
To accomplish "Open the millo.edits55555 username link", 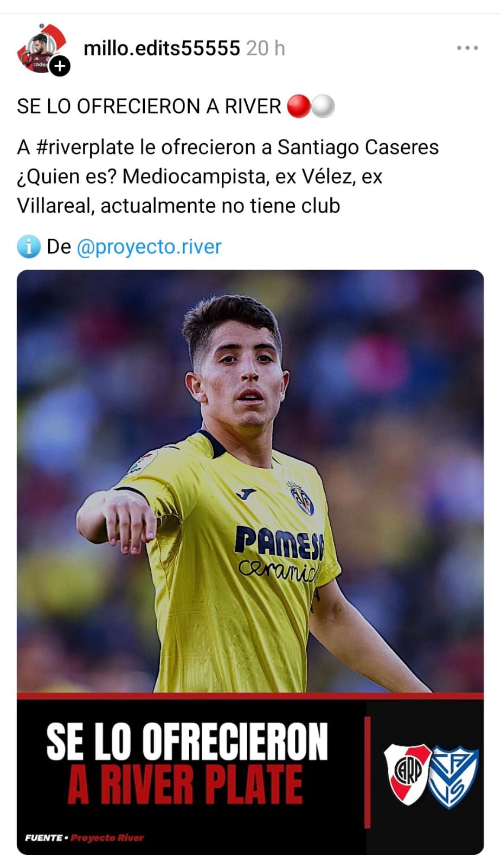I will point(162,48).
